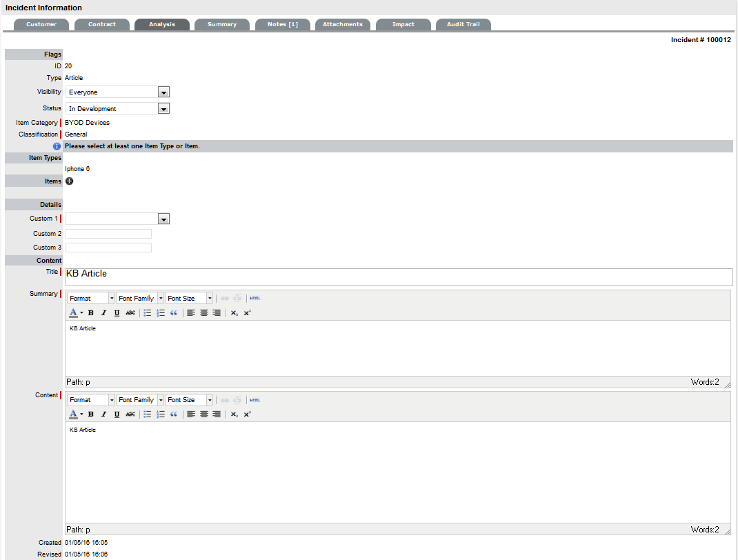Screen dimensions: 738x560
Task: Grab the Summary editor resize handle
Action: [x=728, y=385]
